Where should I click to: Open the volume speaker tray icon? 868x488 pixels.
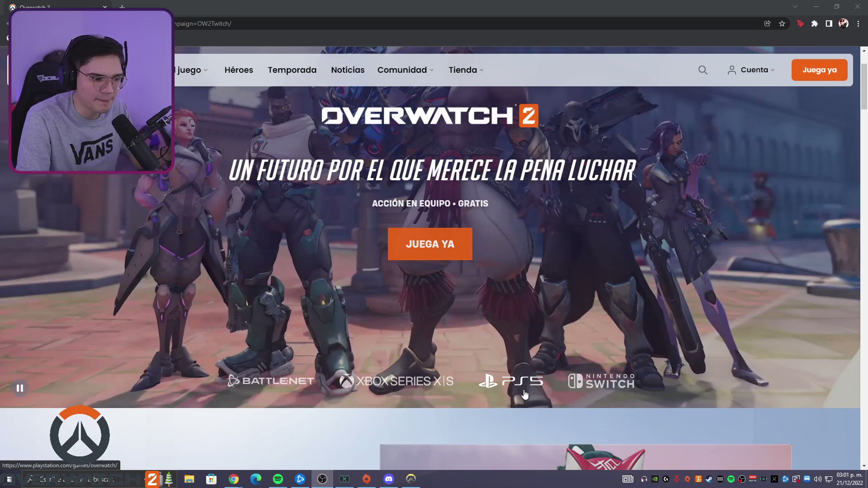click(817, 479)
